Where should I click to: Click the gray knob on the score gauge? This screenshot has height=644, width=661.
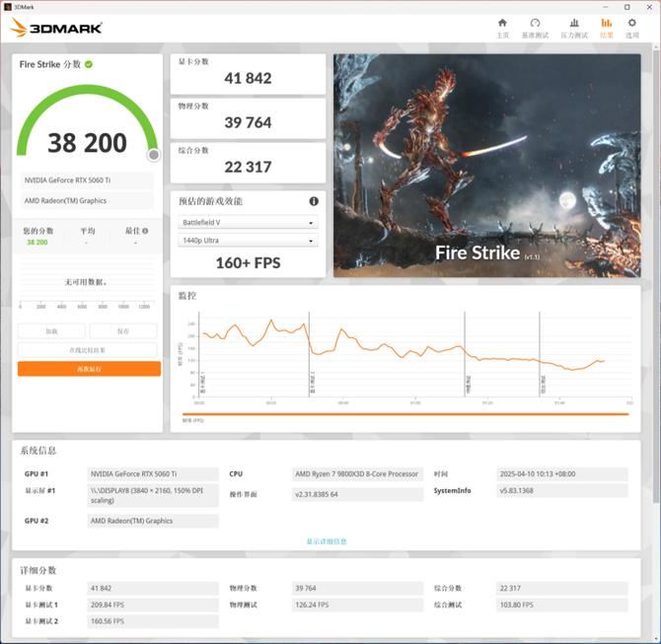(x=154, y=155)
